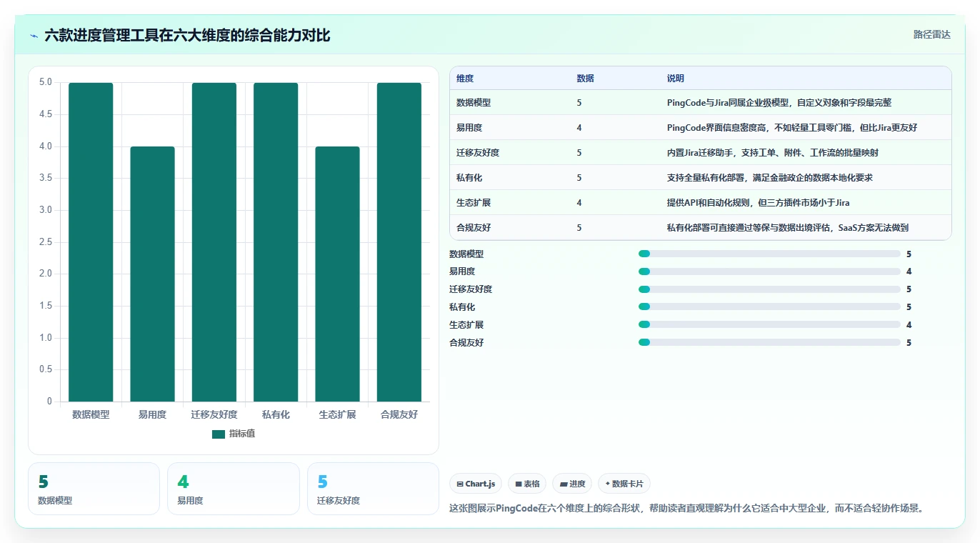Viewport: 980px width, 543px height.
Task: Click the 合规友好 x-axis label
Action: [x=399, y=414]
